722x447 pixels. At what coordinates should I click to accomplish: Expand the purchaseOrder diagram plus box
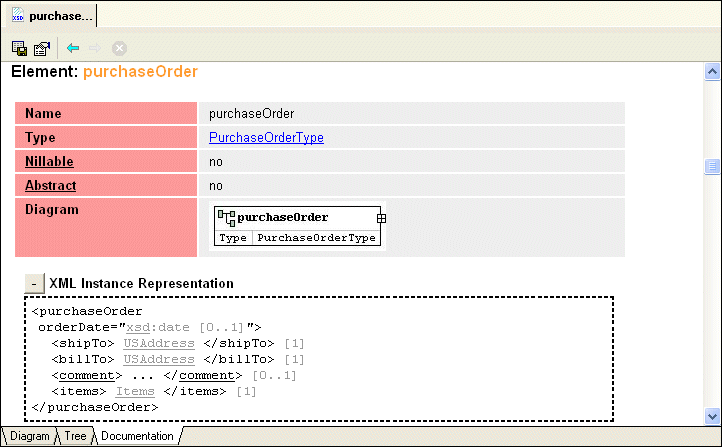point(381,217)
